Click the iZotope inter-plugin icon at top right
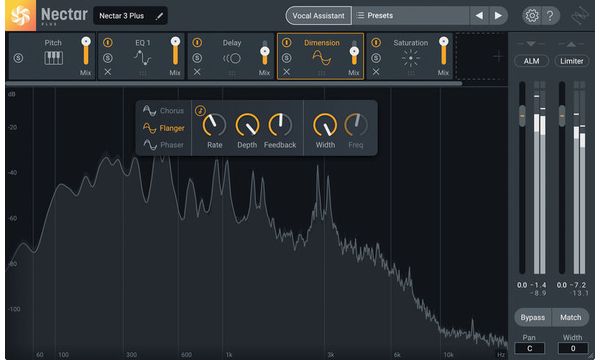 click(x=579, y=16)
